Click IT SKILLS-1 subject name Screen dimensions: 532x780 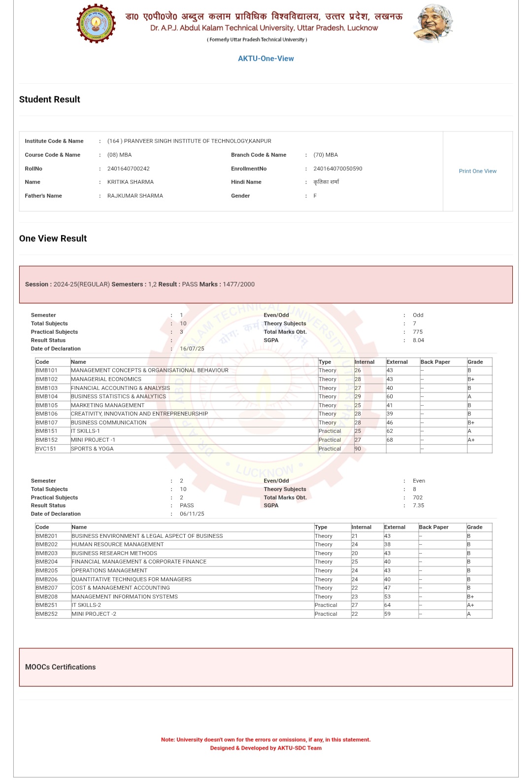(85, 431)
